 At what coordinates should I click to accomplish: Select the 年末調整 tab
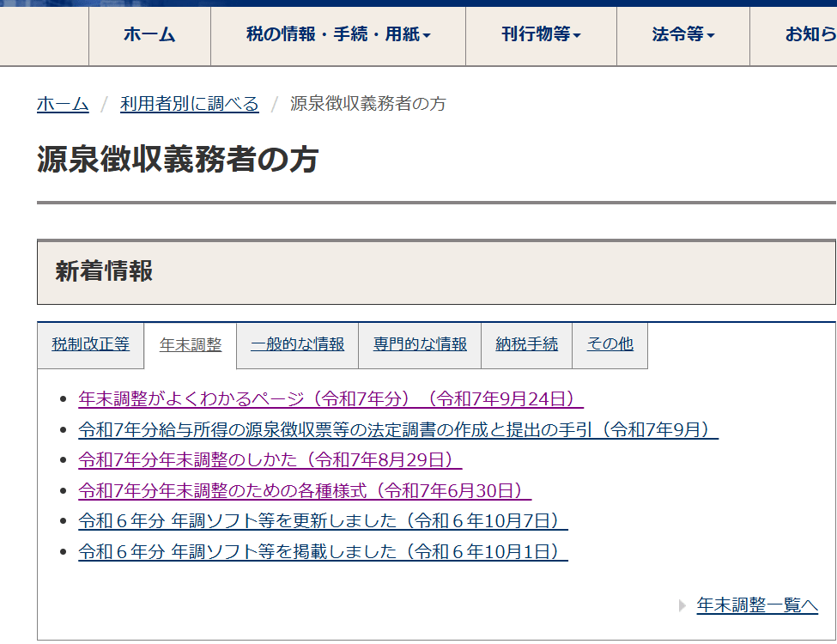pyautogui.click(x=191, y=345)
